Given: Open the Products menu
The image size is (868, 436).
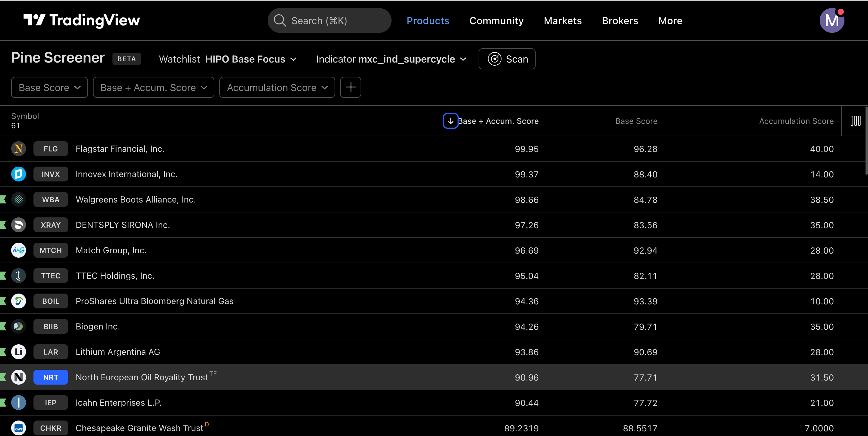Looking at the screenshot, I should click(x=427, y=20).
